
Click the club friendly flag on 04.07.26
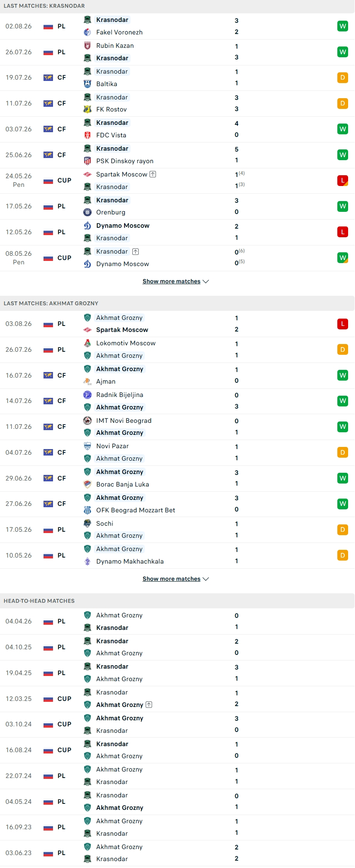click(48, 453)
